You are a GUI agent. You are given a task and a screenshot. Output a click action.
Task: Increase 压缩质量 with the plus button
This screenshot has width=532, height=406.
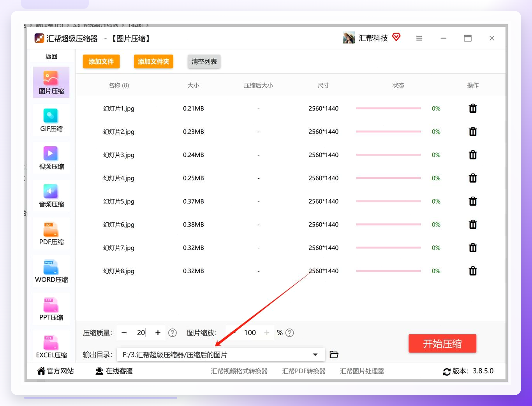pos(158,333)
